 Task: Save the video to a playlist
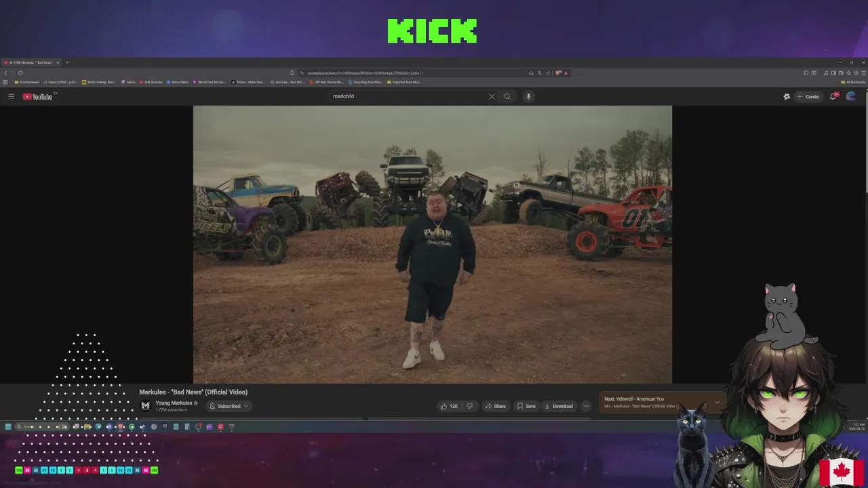(526, 406)
